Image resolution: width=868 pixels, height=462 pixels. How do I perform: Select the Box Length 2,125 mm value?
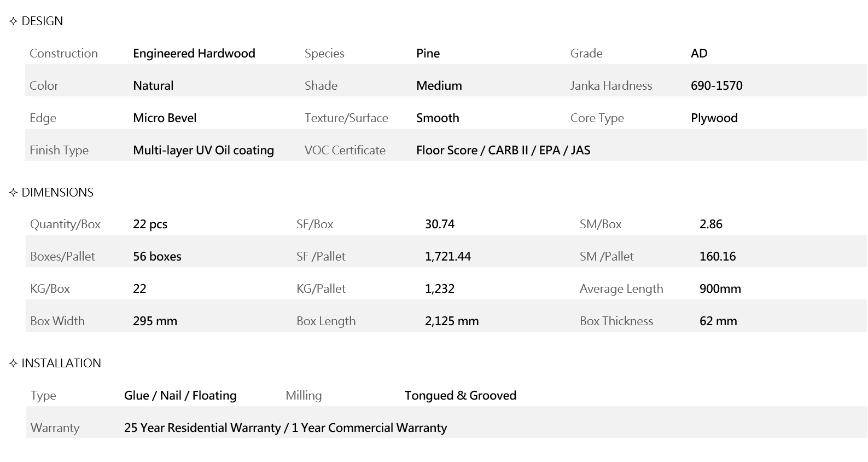[x=451, y=321]
